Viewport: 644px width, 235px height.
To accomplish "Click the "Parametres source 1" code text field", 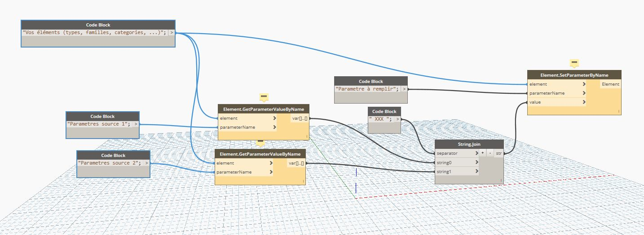I will (99, 124).
